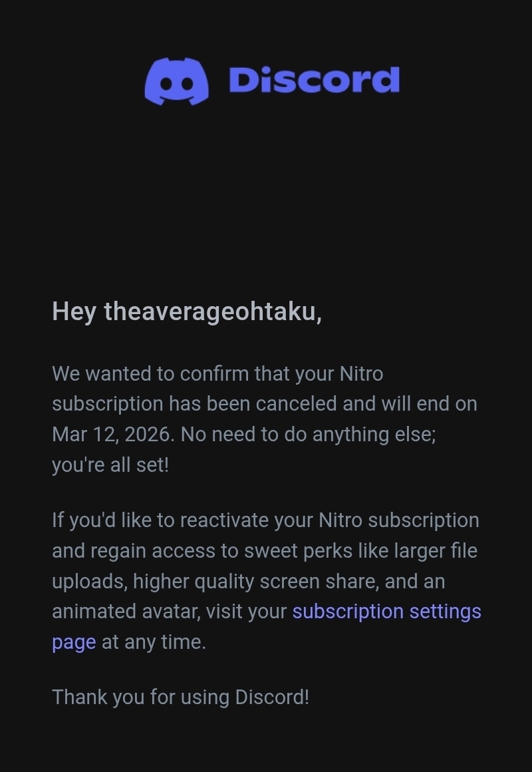Click the word "Nitro" in the first paragraph

pyautogui.click(x=361, y=373)
